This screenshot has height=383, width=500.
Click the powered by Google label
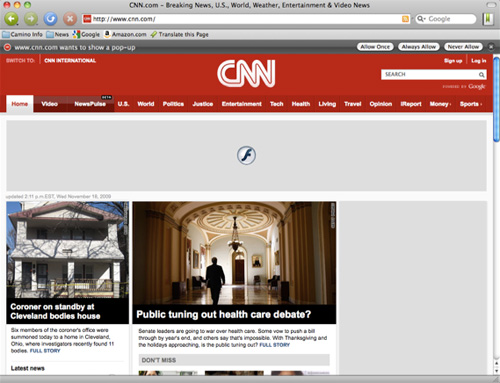pos(464,87)
